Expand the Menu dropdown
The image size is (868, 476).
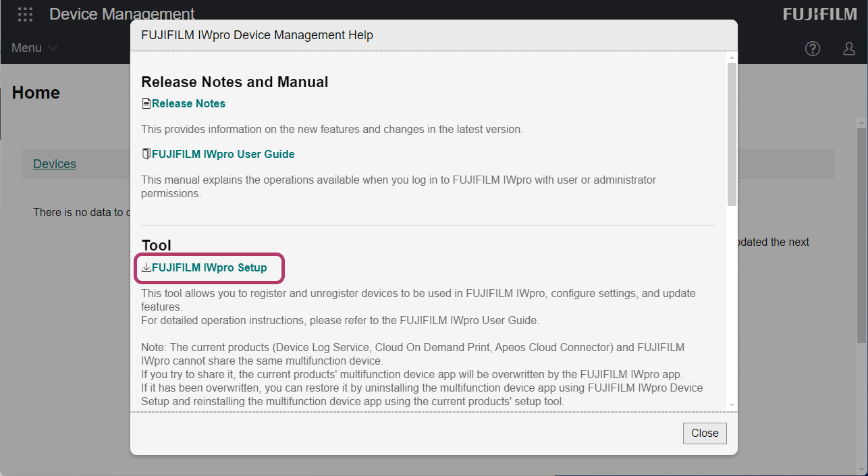34,48
